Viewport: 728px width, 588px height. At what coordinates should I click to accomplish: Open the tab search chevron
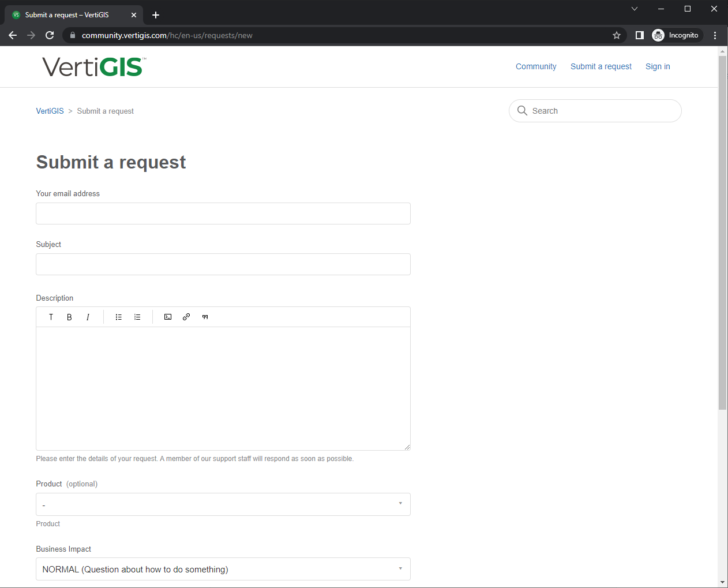point(635,9)
